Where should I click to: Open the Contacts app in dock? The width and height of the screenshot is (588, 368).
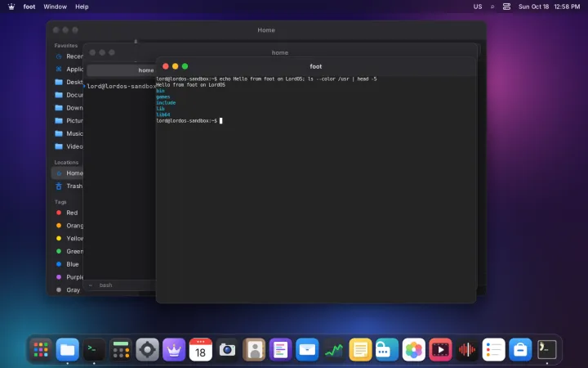tap(254, 350)
